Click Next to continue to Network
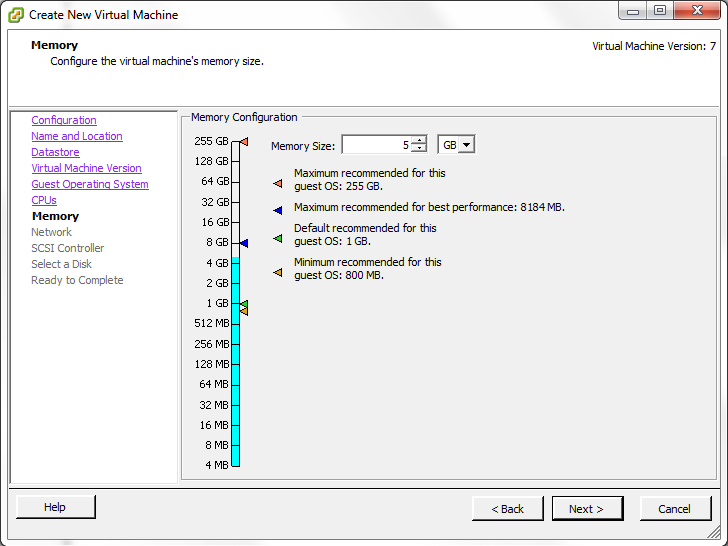The width and height of the screenshot is (728, 546). 587,509
